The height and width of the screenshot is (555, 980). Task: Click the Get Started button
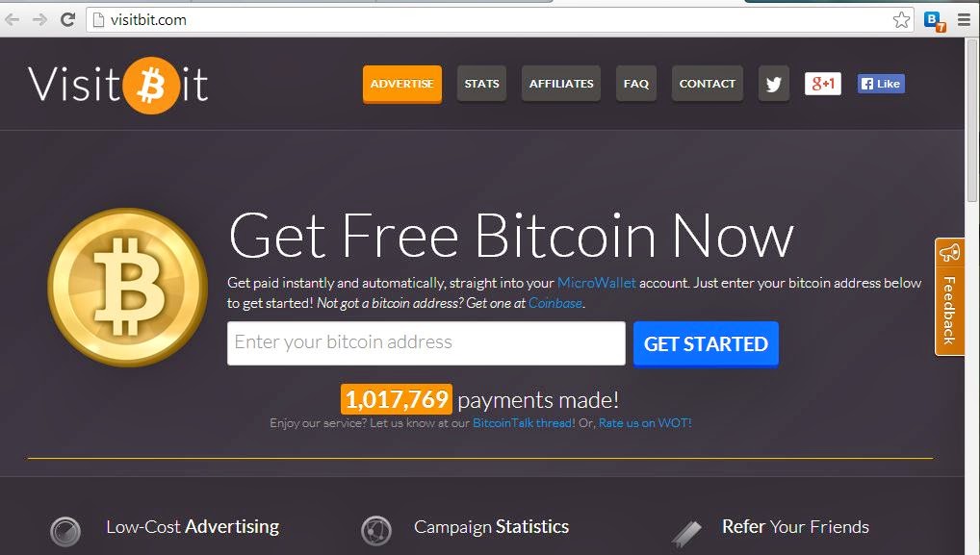(x=707, y=344)
